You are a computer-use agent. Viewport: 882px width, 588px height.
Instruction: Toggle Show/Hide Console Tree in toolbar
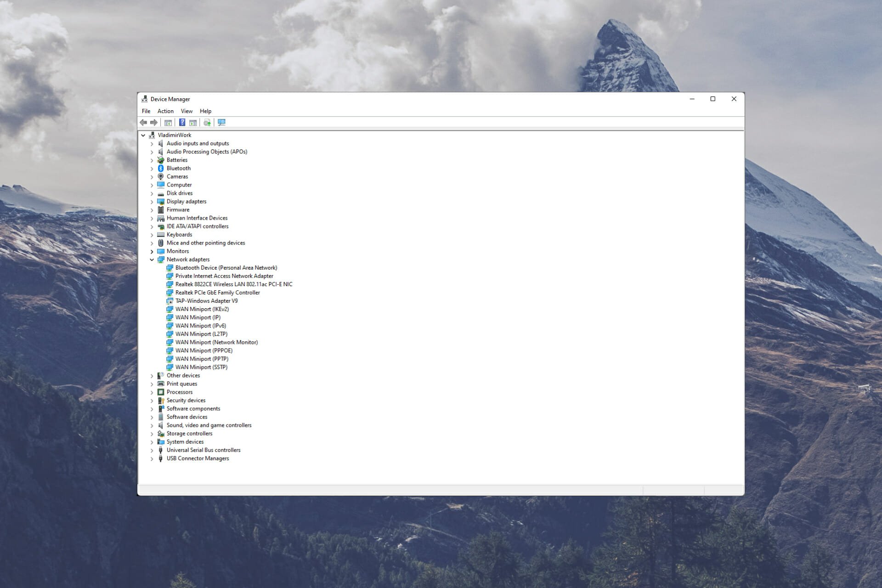click(168, 122)
